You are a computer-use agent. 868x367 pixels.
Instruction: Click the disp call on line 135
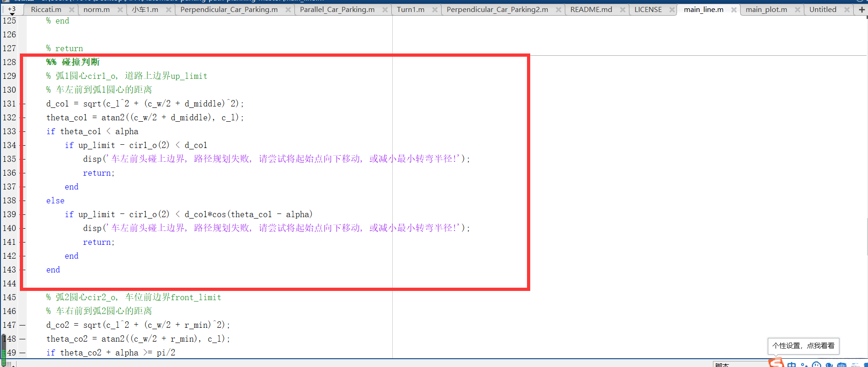[276, 159]
